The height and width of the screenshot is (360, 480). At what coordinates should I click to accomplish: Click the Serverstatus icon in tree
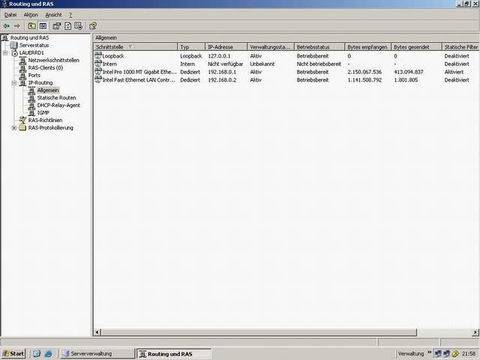tap(14, 45)
